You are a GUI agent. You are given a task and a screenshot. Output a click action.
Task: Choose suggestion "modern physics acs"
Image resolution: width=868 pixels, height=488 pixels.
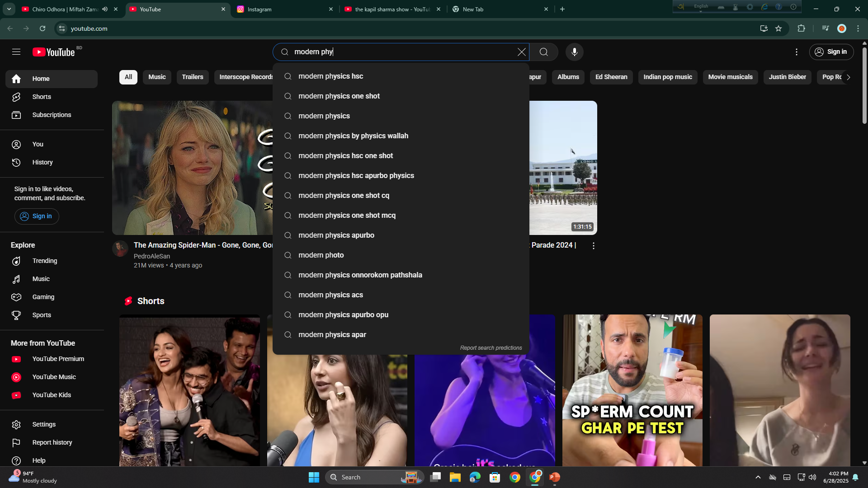tap(401, 295)
